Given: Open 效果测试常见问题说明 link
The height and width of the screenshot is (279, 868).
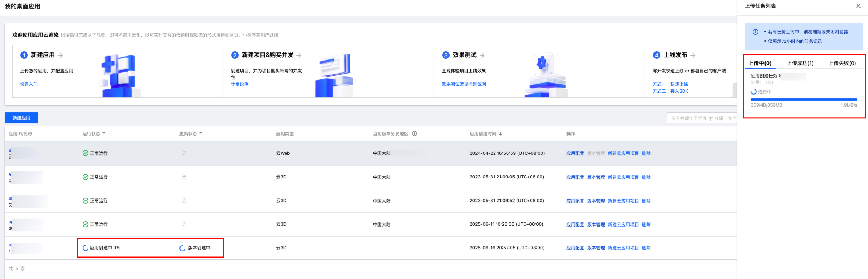Looking at the screenshot, I should [x=464, y=84].
